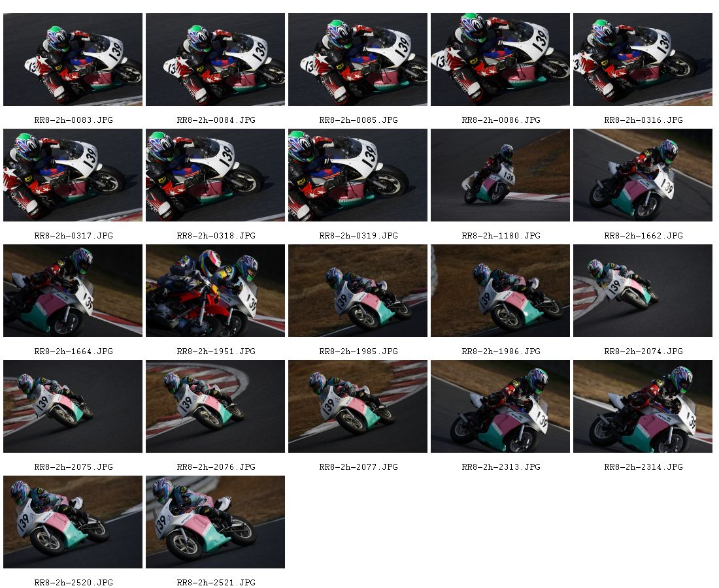View photo RR8-2h-0316.JPG

(643, 59)
